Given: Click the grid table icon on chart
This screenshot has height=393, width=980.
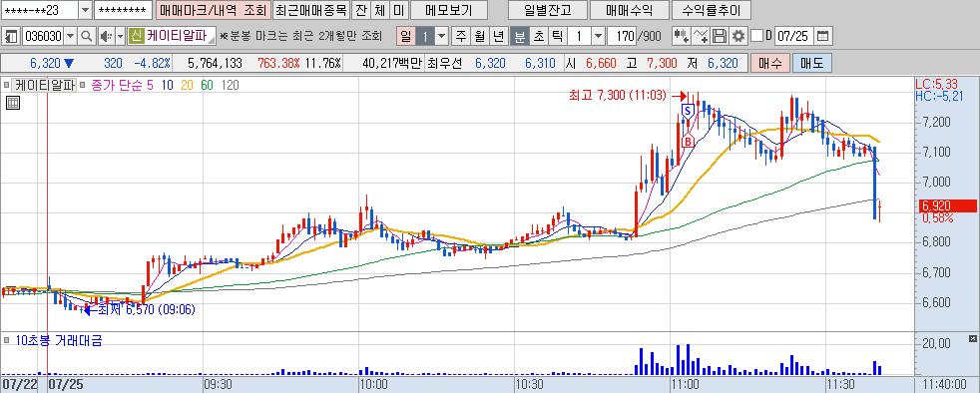Looking at the screenshot, I should pyautogui.click(x=13, y=103).
